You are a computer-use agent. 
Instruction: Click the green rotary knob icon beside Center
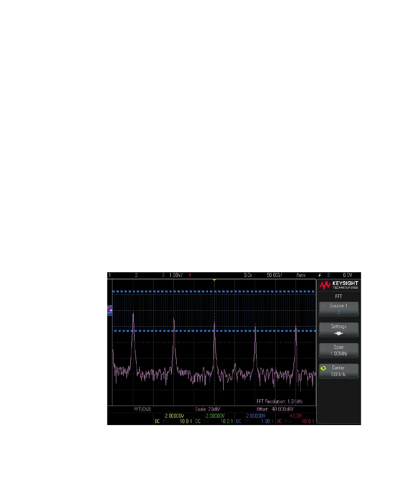(323, 368)
